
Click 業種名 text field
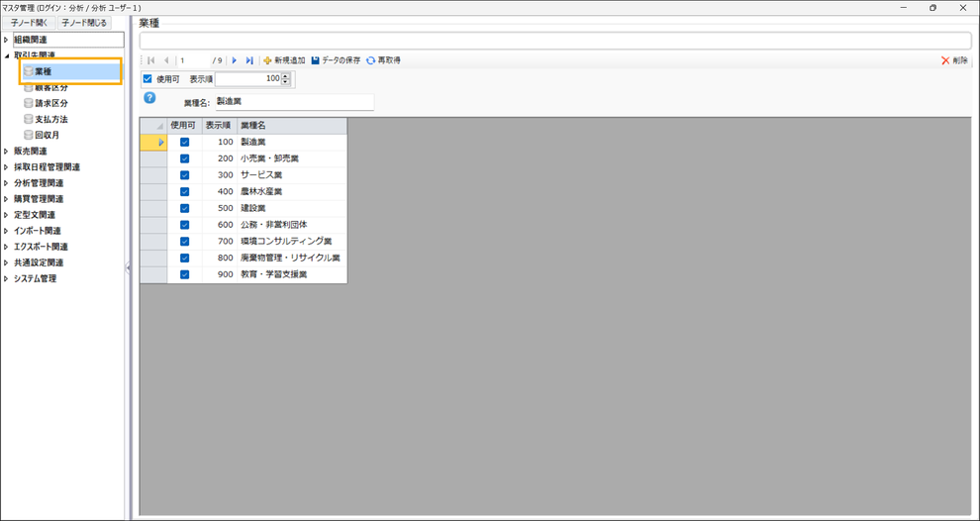[x=294, y=102]
